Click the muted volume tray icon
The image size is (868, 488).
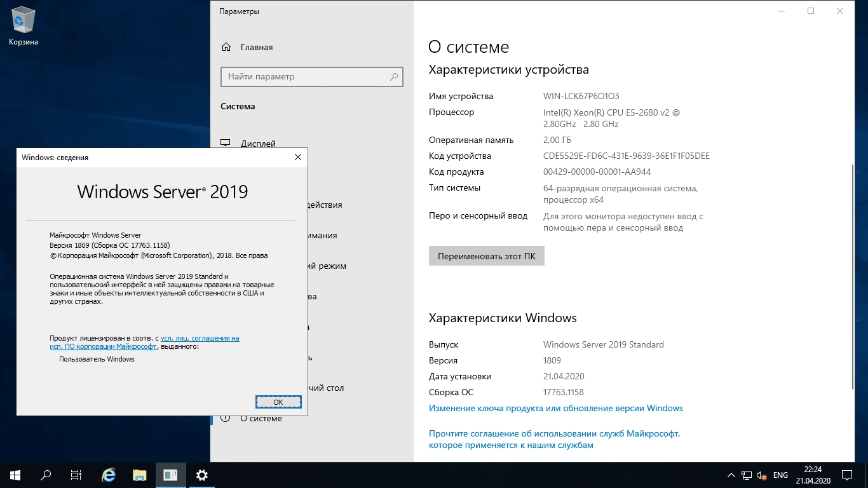pyautogui.click(x=762, y=475)
